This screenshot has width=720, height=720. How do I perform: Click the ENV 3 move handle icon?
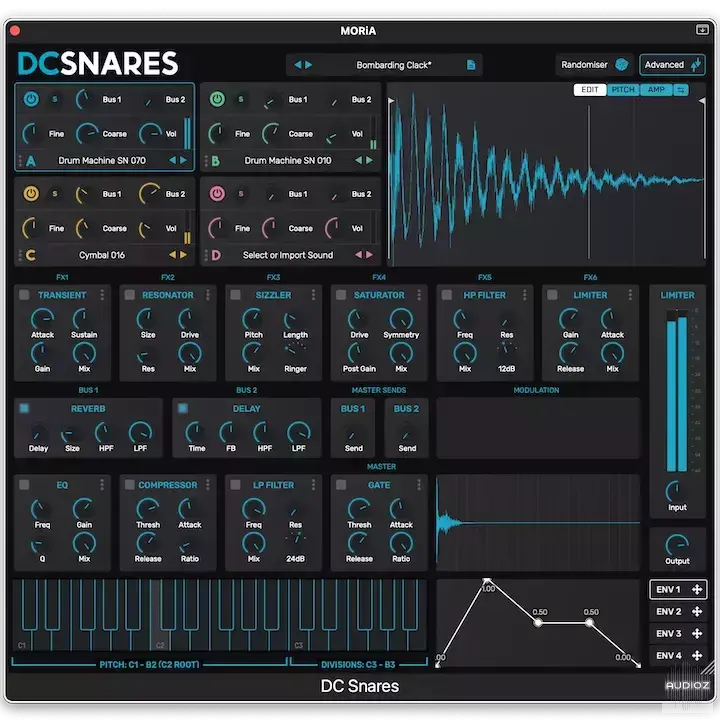[697, 634]
